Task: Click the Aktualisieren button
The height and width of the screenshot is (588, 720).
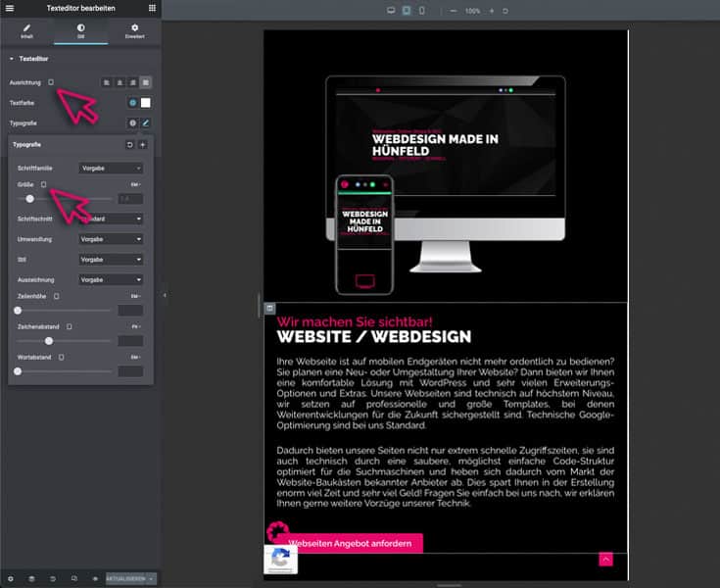Action: point(125,579)
